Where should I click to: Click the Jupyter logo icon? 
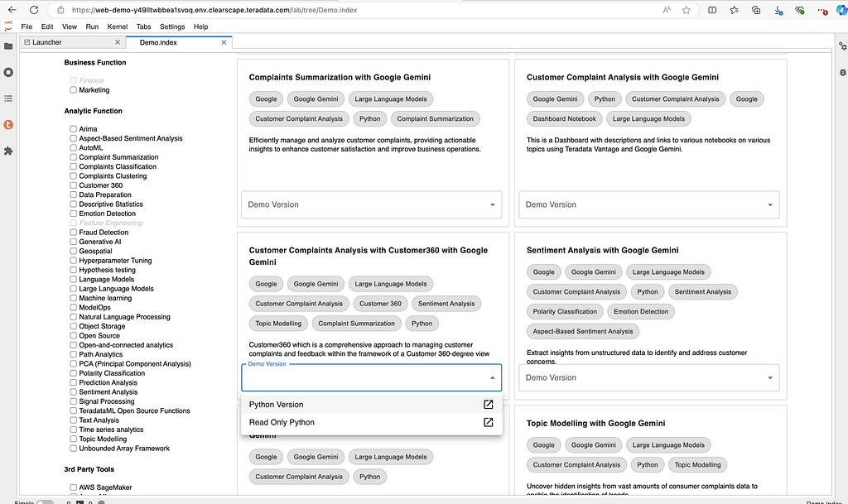click(x=8, y=26)
